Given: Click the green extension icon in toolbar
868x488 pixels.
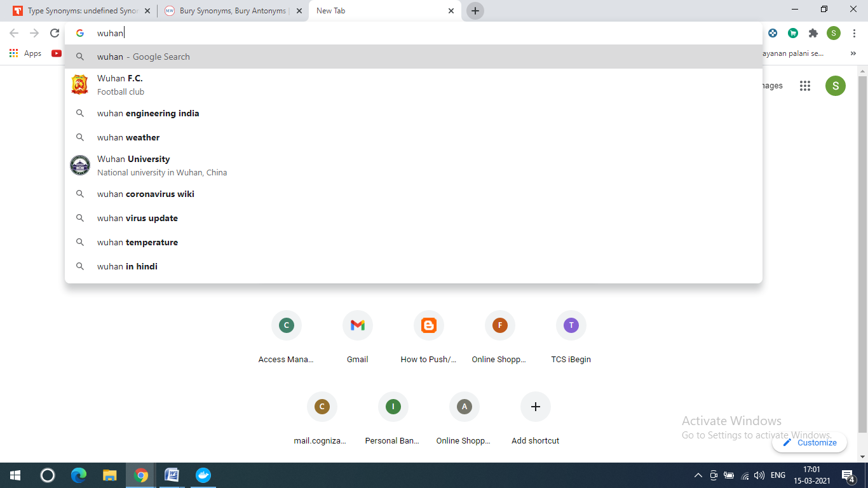Looking at the screenshot, I should pyautogui.click(x=792, y=33).
